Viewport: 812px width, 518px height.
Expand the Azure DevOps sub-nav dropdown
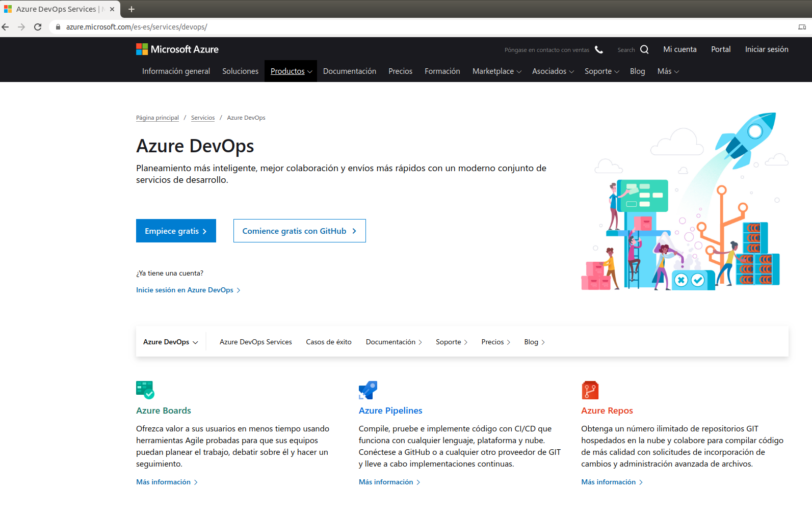171,342
